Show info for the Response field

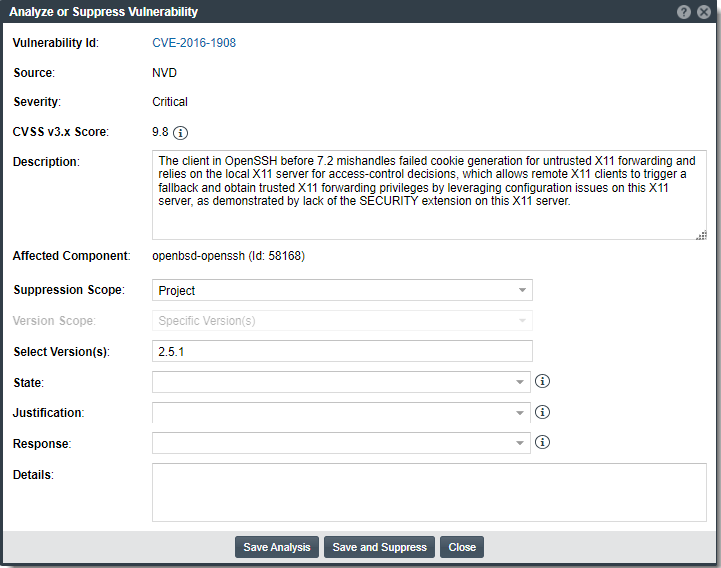[543, 443]
